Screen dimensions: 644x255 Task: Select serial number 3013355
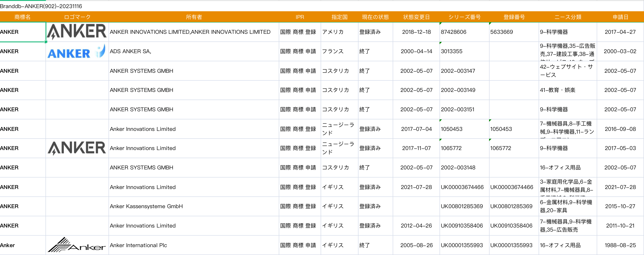[465, 51]
